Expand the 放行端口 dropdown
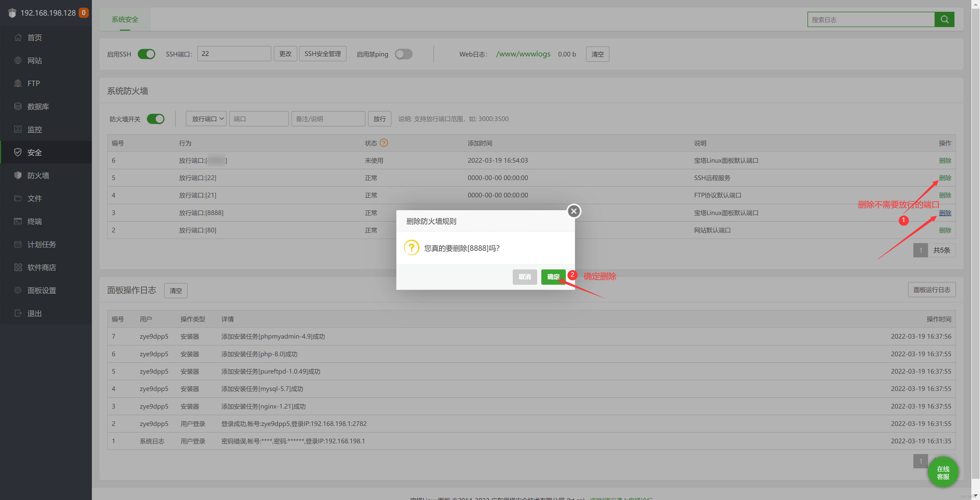980x500 pixels. point(206,119)
